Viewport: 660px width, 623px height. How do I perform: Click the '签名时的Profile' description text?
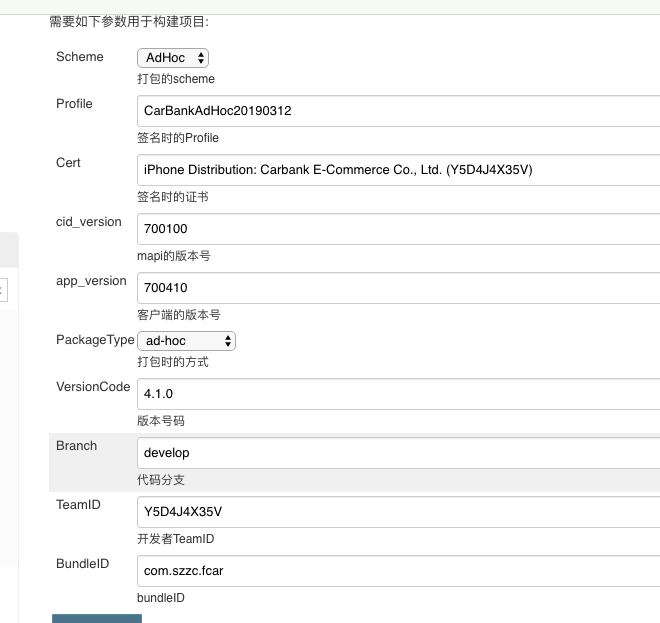coord(178,138)
